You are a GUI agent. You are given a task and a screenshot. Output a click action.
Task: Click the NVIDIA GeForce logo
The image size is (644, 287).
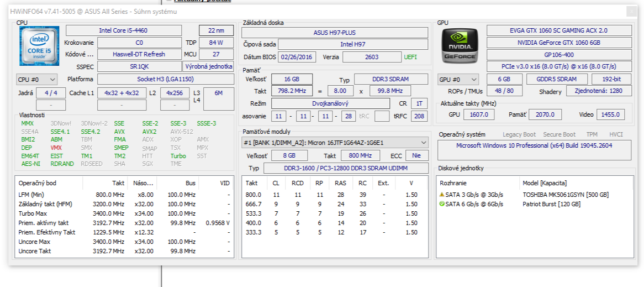(x=458, y=46)
